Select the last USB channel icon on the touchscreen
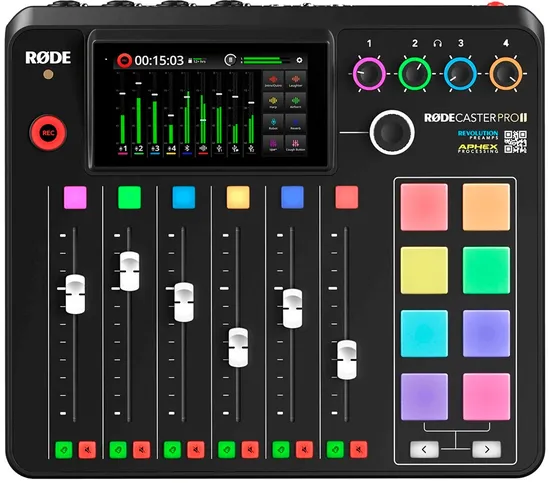The image size is (550, 483). point(251,149)
